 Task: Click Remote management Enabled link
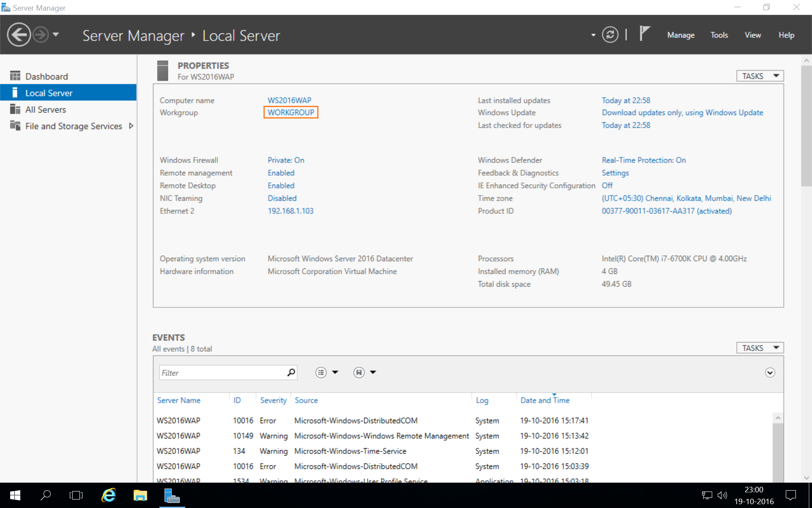(281, 173)
